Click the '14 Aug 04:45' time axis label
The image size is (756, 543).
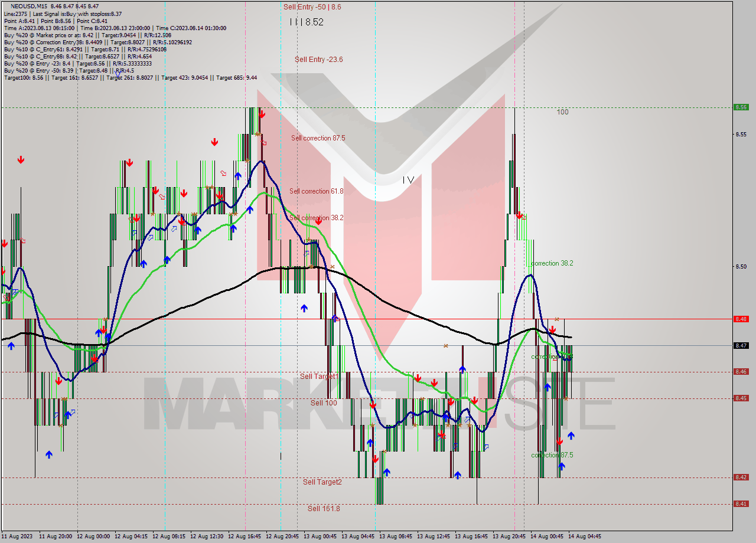[x=585, y=537]
